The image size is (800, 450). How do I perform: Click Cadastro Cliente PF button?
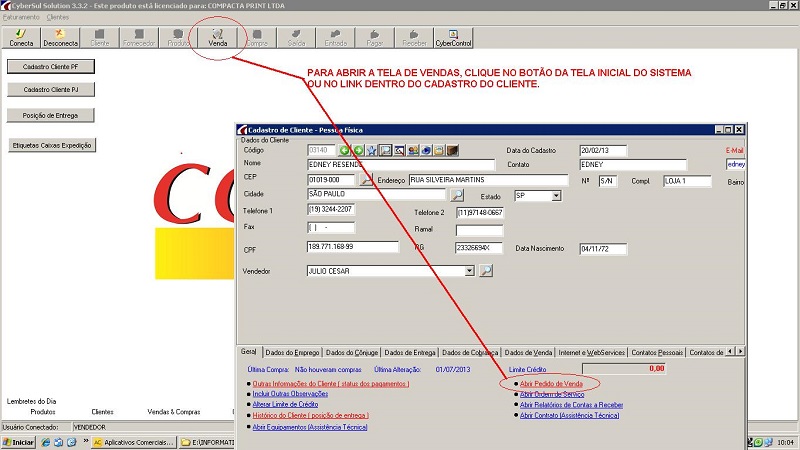click(x=51, y=67)
